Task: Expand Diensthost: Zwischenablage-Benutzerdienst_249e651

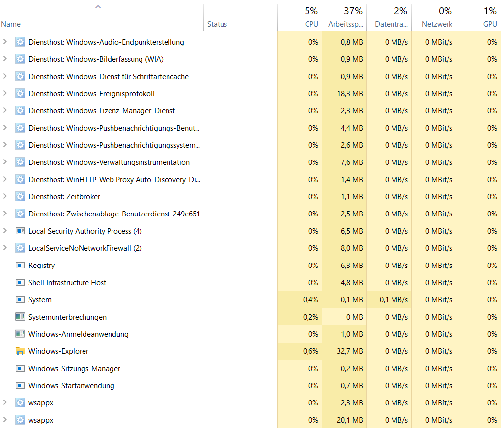Action: pos(5,214)
